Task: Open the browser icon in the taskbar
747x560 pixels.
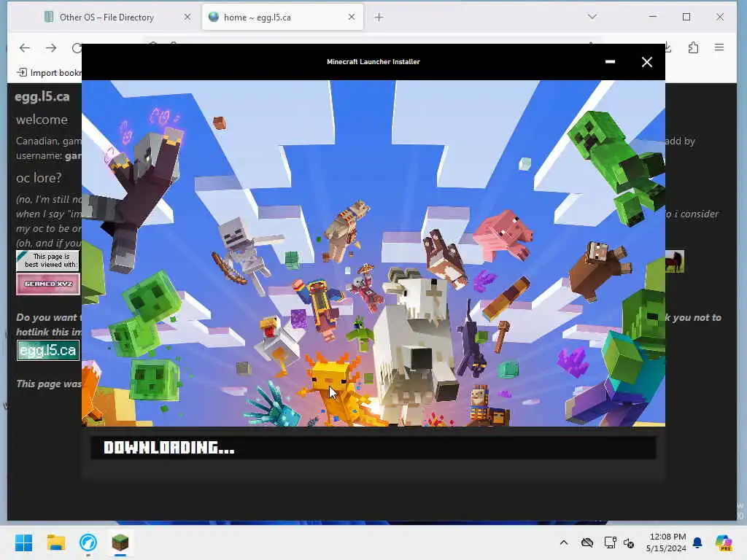Action: click(88, 542)
